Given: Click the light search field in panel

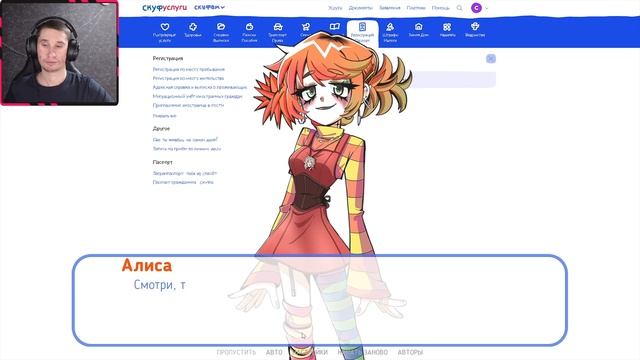Looking at the screenshot, I should click(x=452, y=80).
